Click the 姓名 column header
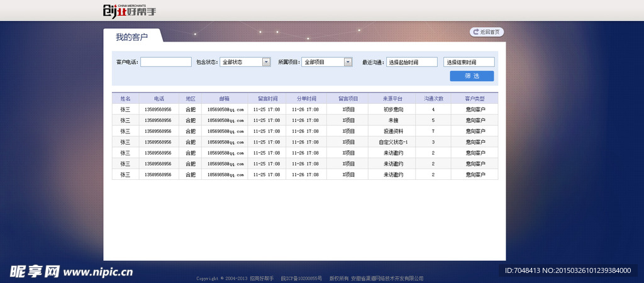Screen dimensions: 644x283 (x=125, y=99)
